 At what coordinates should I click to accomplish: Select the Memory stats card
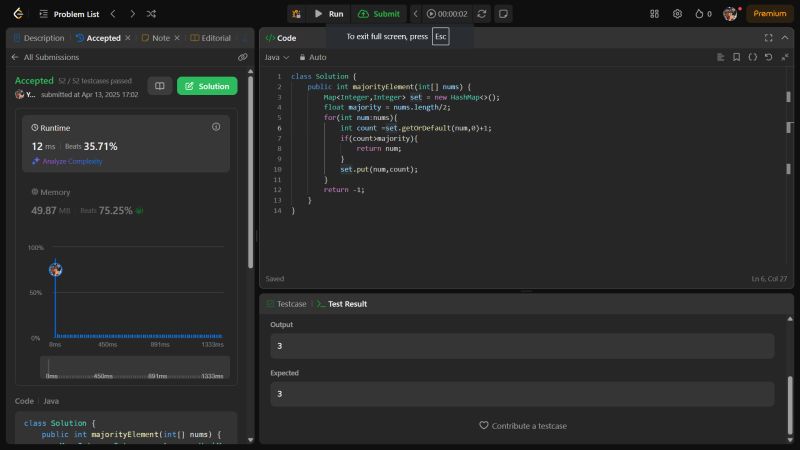(x=126, y=202)
